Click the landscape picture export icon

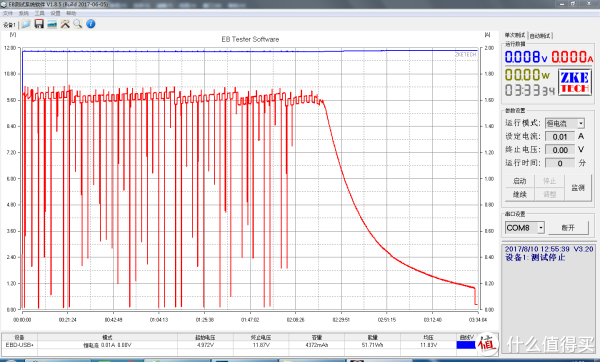(x=52, y=24)
